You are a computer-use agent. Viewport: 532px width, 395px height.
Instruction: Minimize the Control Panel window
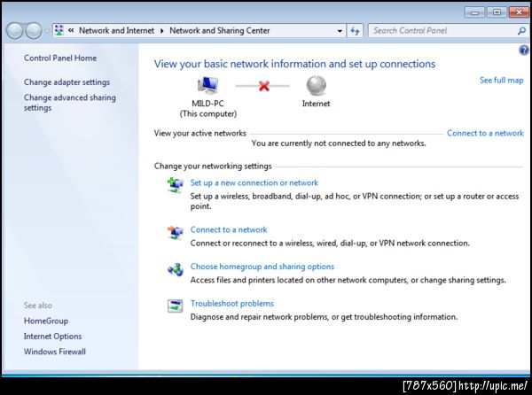point(475,12)
